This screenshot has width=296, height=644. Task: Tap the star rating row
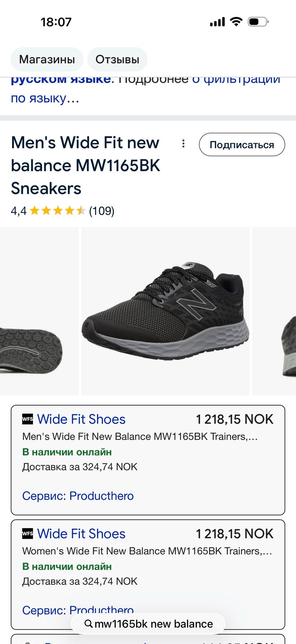click(x=58, y=211)
